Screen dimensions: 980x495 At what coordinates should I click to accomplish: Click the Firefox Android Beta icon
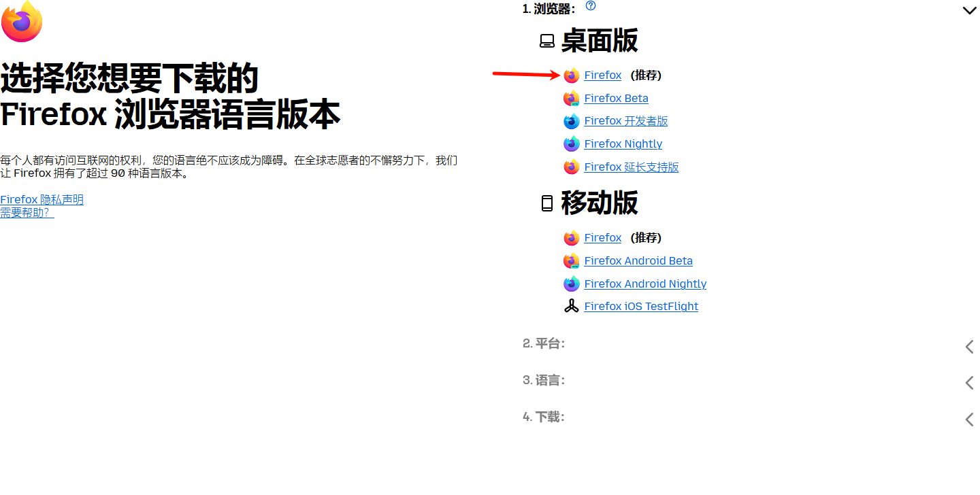pos(571,261)
